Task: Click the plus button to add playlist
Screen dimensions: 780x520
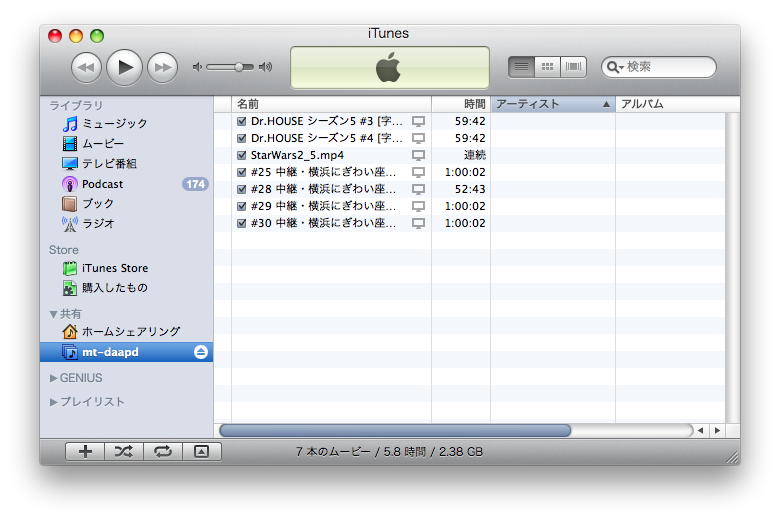Action: pos(85,452)
